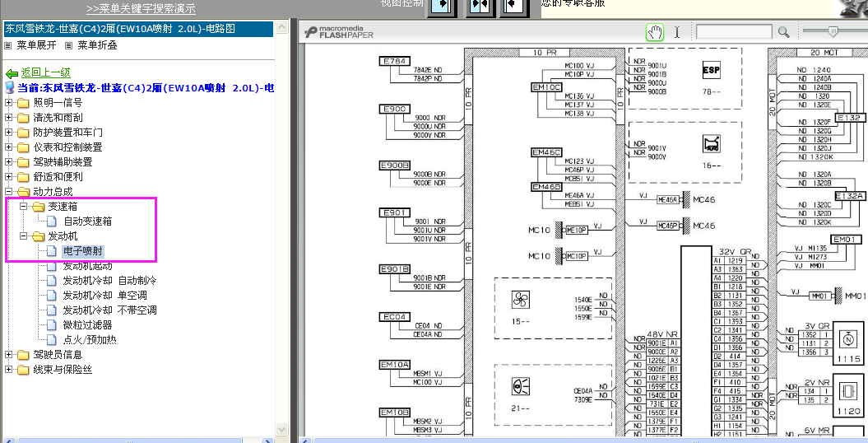Screen dimensions: 868x443
Task: Click the left panel scrollbar up arrow
Action: point(282,28)
